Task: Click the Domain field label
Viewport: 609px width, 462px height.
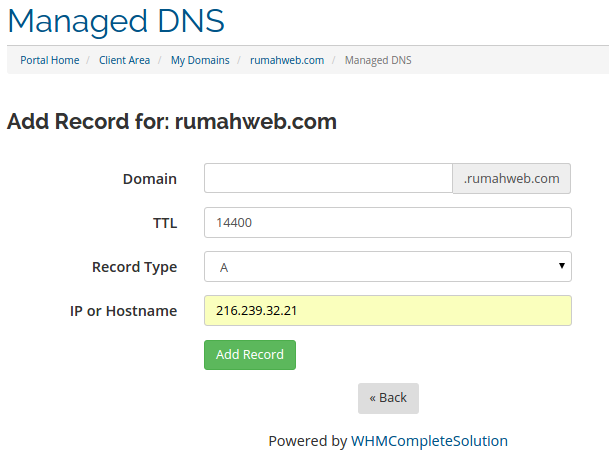Action: [150, 179]
